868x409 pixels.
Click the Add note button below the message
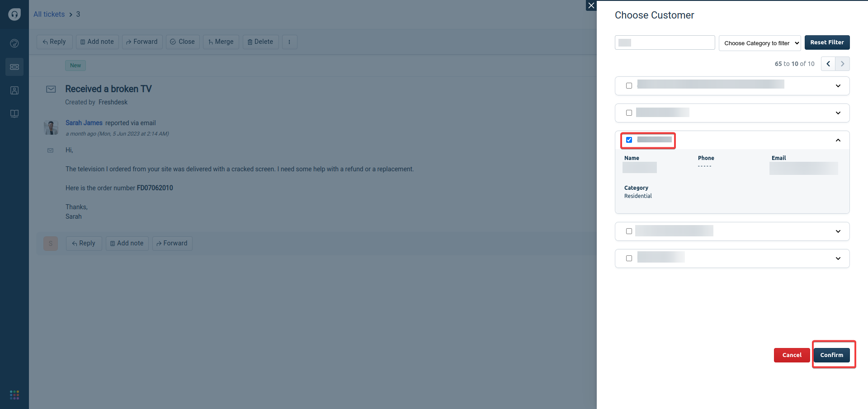(x=127, y=244)
